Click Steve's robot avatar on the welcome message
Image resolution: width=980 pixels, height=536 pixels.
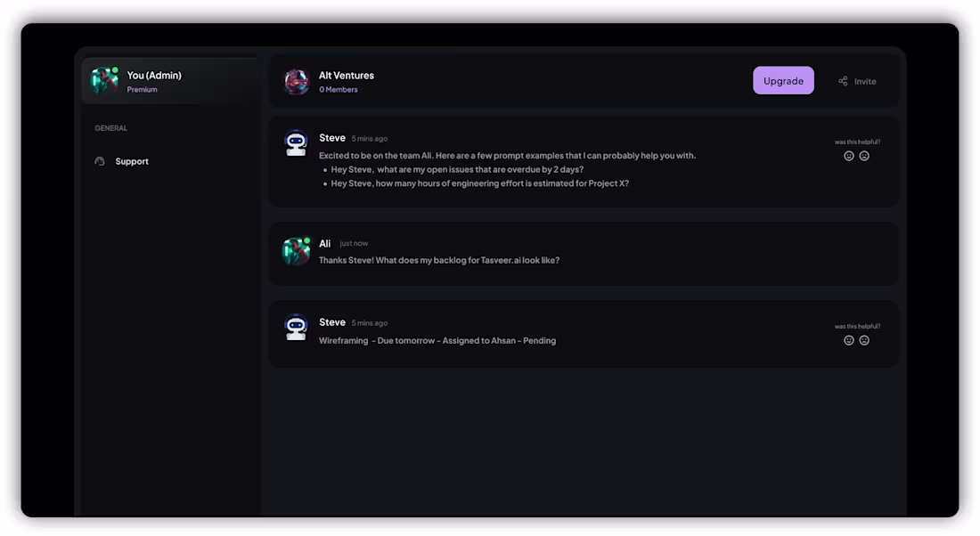296,143
